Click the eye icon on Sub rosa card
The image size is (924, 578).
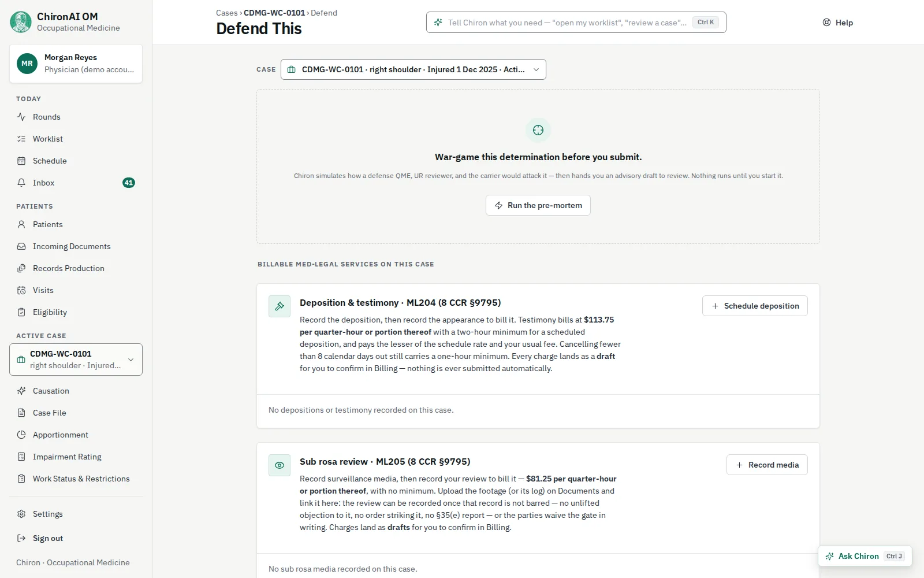(x=280, y=465)
